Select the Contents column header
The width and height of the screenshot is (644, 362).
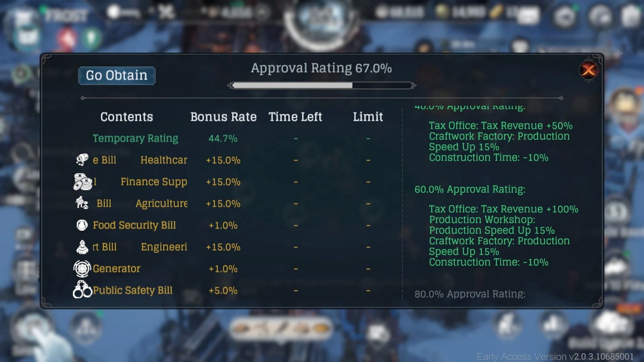126,116
